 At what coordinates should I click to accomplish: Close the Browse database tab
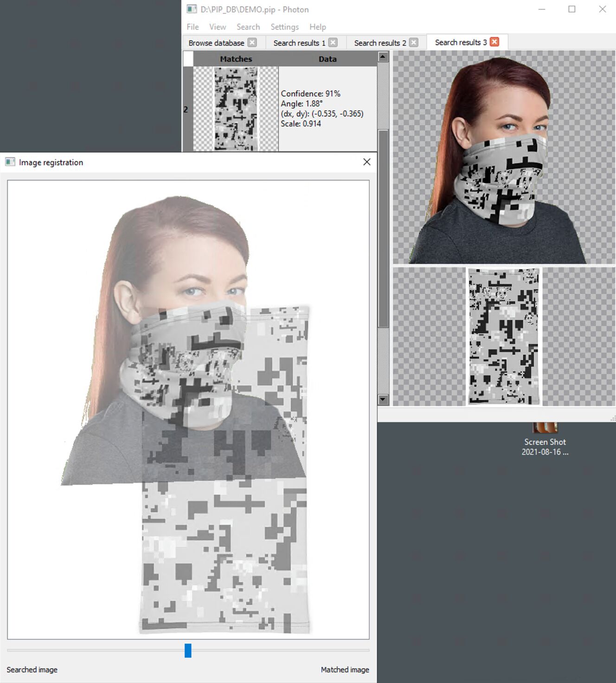click(252, 42)
